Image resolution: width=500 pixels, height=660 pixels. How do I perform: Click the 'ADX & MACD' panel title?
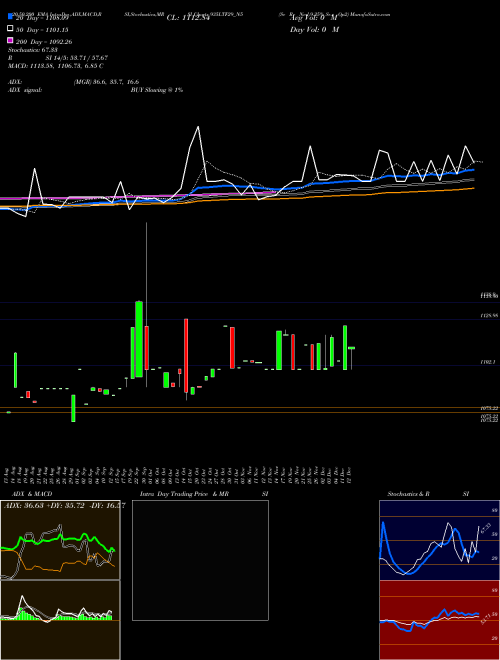click(x=32, y=494)
